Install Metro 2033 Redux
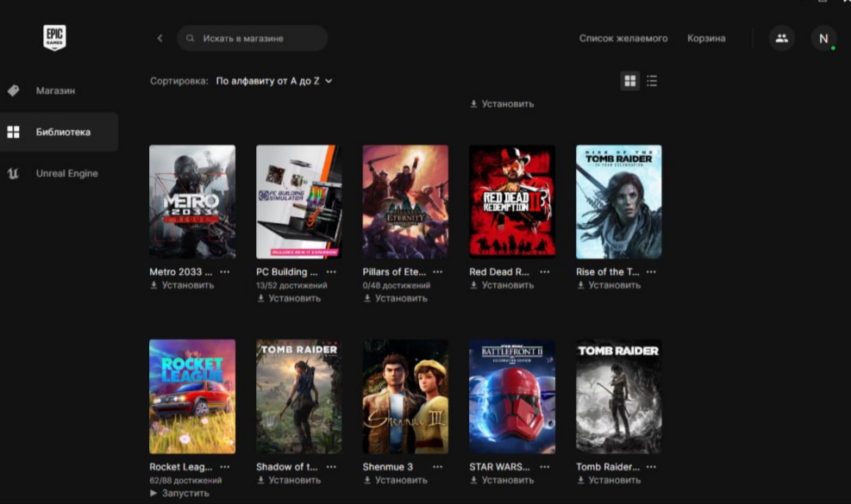This screenshot has width=851, height=504. (183, 285)
